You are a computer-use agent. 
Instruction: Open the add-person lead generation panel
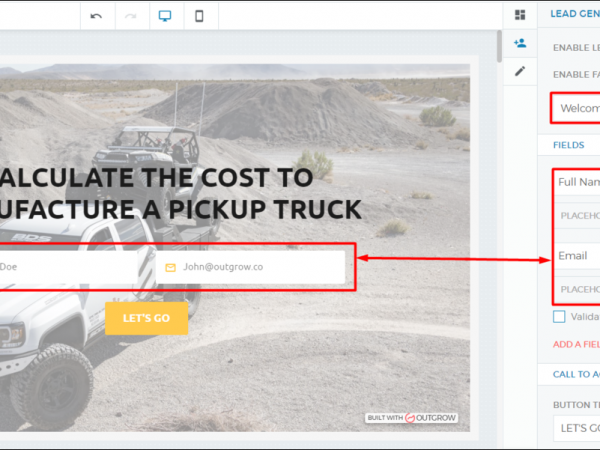(x=520, y=43)
